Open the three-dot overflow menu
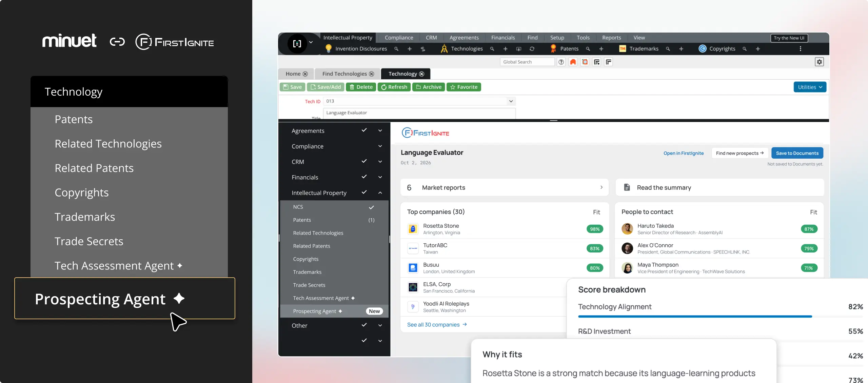 [801, 49]
